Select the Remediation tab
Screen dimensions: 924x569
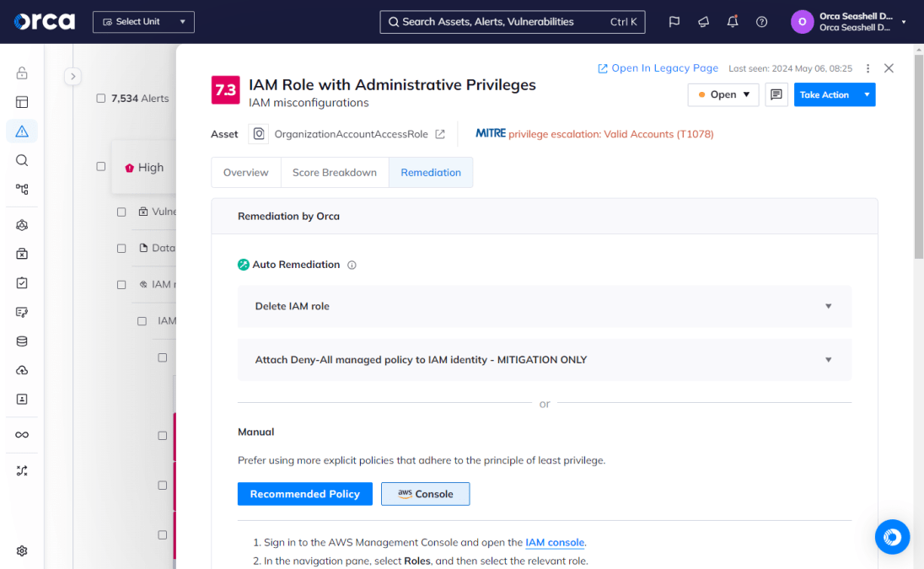(431, 173)
